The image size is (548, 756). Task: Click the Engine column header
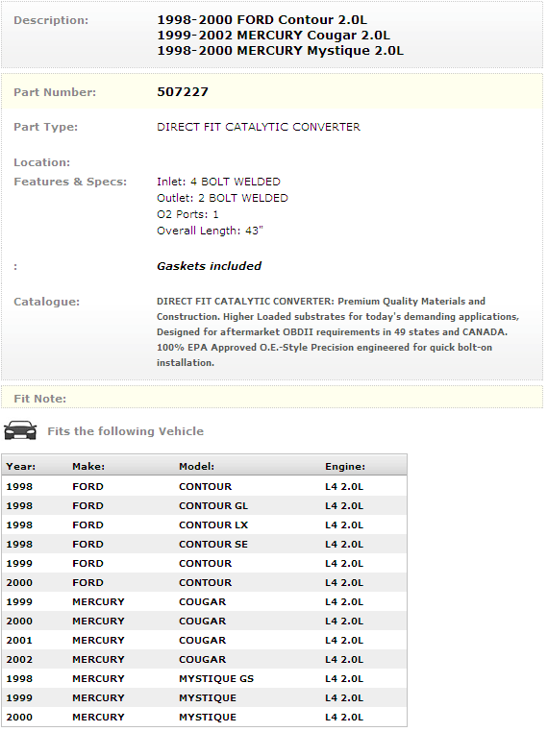click(x=345, y=466)
